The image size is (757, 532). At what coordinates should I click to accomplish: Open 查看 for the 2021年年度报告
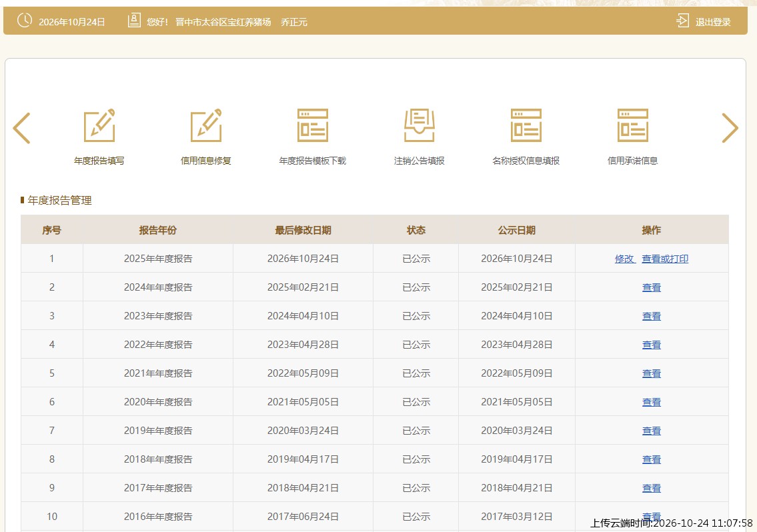point(652,373)
